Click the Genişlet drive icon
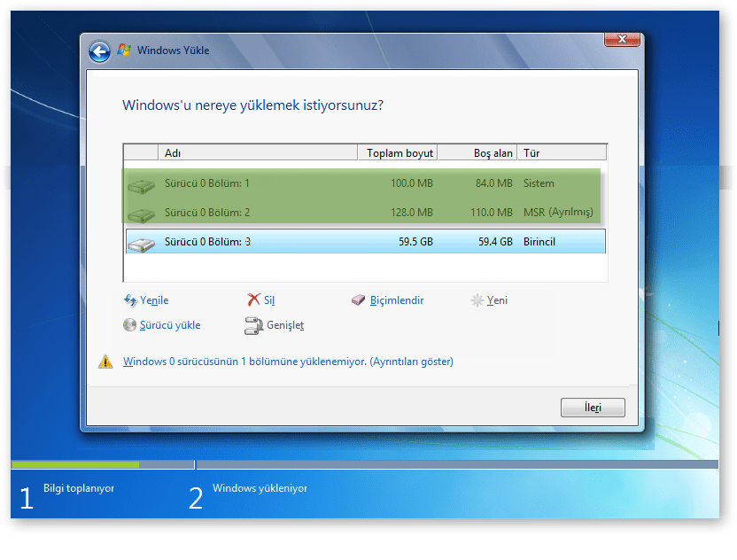This screenshot has height=560, width=737. coord(253,325)
